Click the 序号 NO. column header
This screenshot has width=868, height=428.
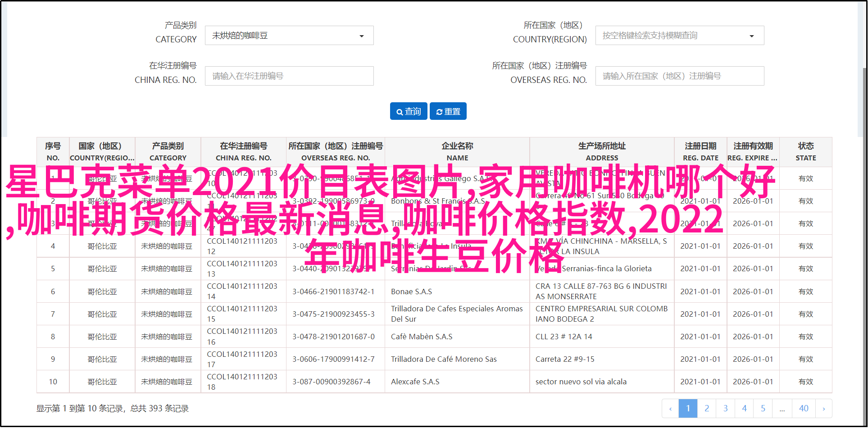point(53,152)
